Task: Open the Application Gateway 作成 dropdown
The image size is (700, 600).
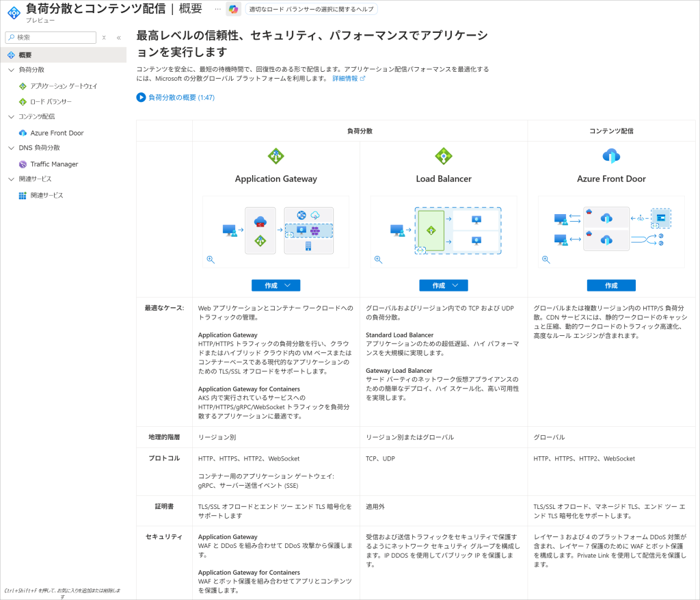Action: point(275,285)
